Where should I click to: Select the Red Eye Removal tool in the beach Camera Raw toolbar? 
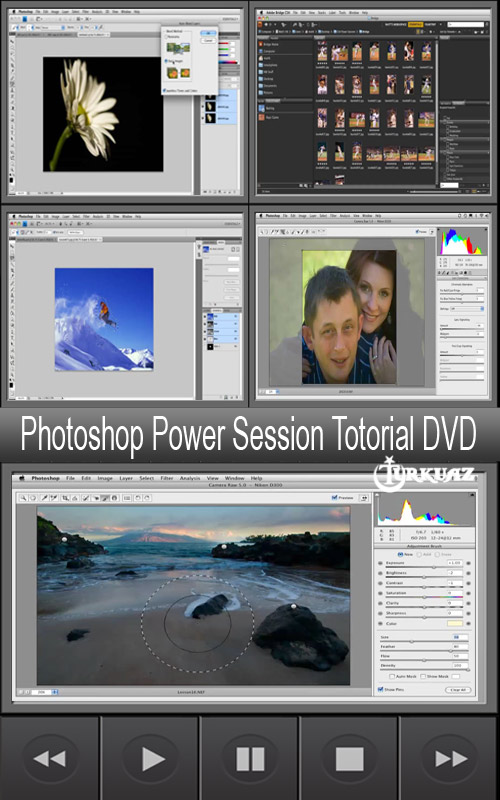[x=96, y=497]
